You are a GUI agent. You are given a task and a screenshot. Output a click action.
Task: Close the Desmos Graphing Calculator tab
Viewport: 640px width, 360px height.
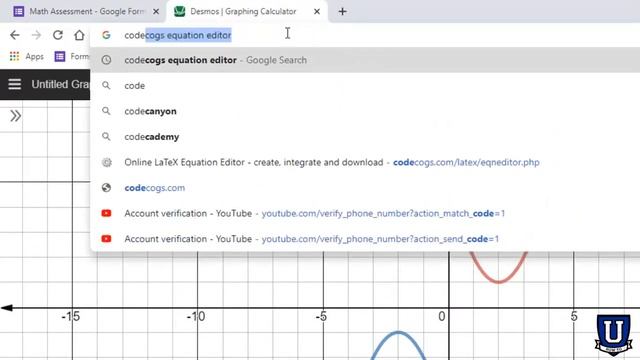click(x=317, y=12)
